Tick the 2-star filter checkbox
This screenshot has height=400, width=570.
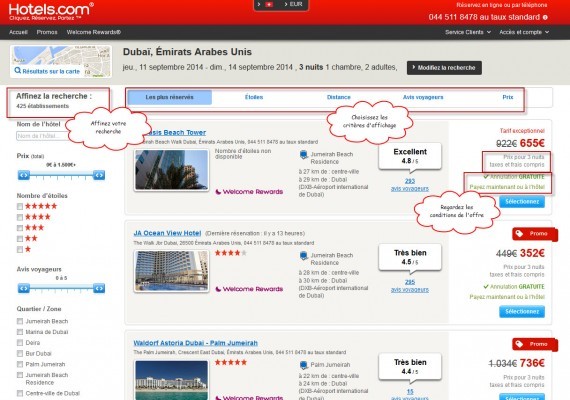(20, 239)
